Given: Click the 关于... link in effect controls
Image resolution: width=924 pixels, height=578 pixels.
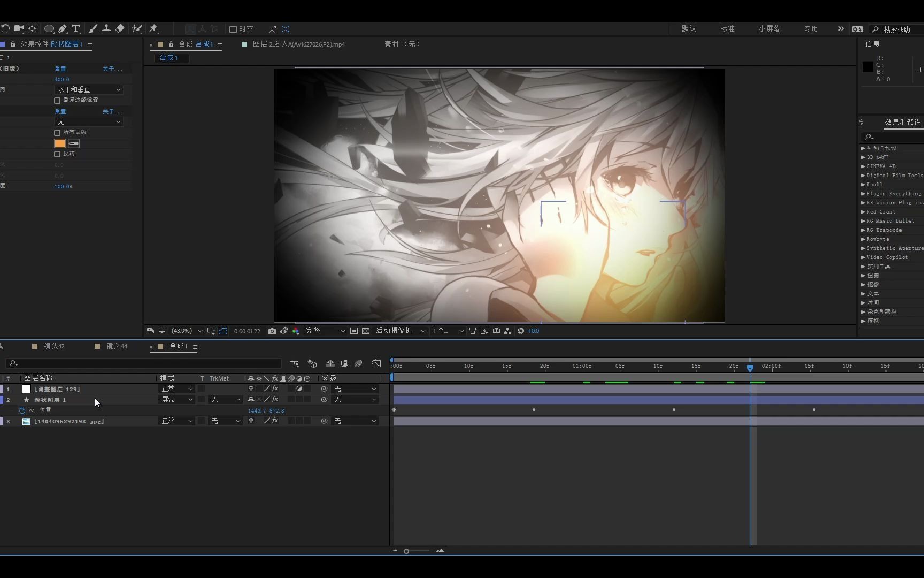Looking at the screenshot, I should pyautogui.click(x=112, y=69).
